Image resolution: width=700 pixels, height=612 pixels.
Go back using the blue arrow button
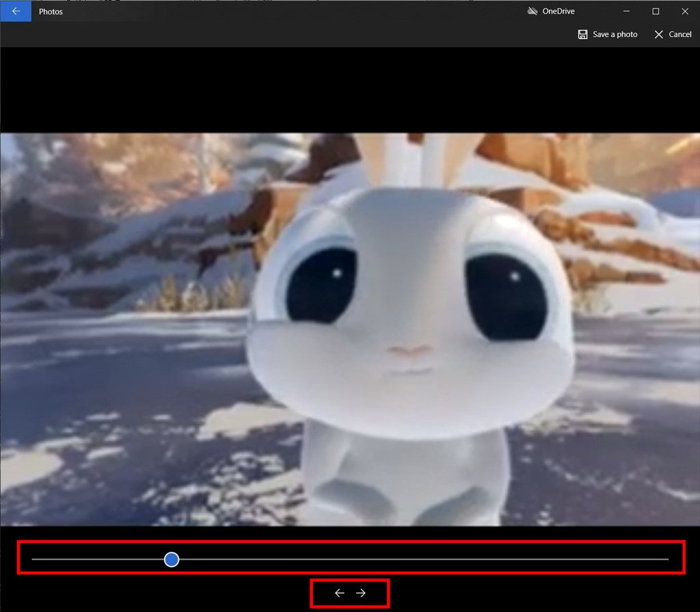(x=16, y=11)
